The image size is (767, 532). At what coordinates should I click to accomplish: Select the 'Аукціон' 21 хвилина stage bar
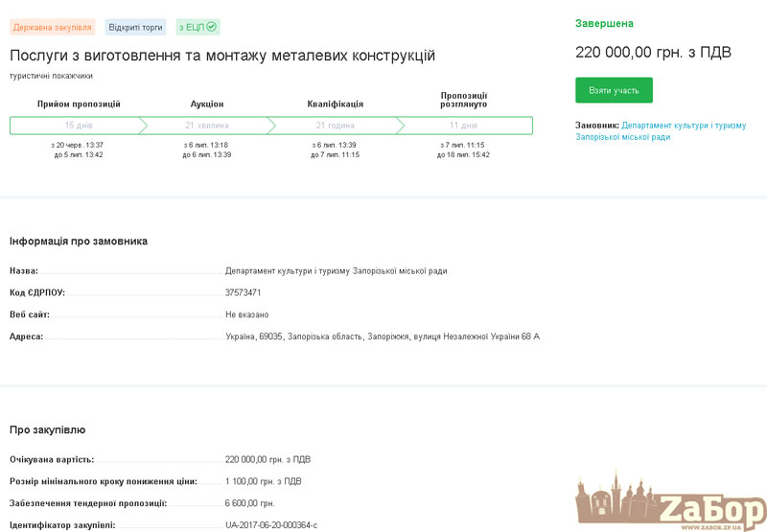pyautogui.click(x=207, y=126)
